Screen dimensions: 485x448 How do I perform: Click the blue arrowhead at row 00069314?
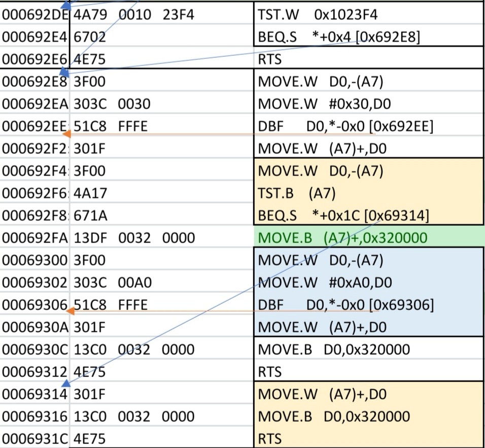pos(66,384)
